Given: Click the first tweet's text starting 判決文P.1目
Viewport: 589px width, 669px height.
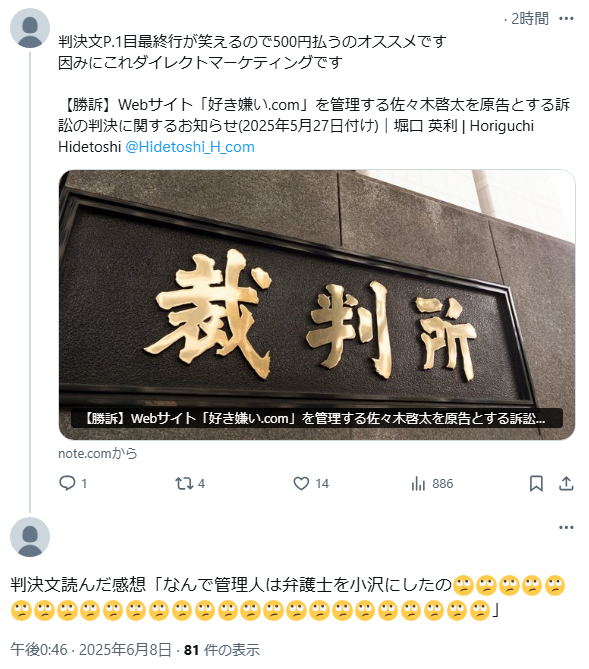Looking at the screenshot, I should [x=252, y=52].
